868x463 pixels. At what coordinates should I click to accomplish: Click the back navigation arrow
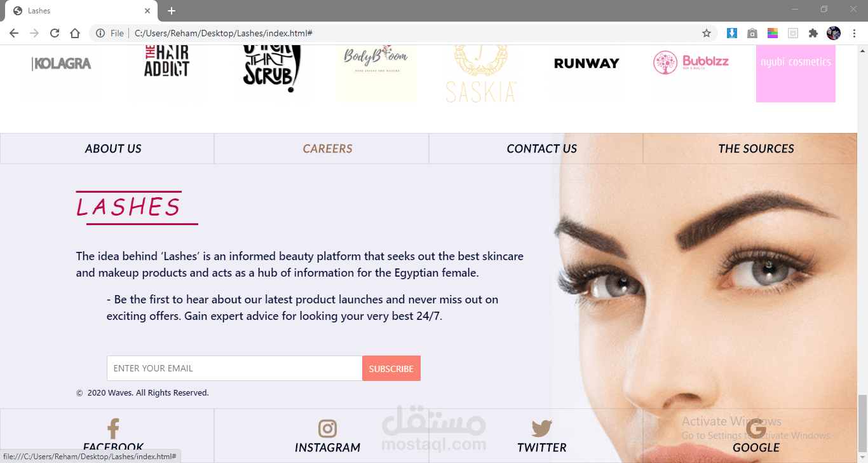[14, 33]
